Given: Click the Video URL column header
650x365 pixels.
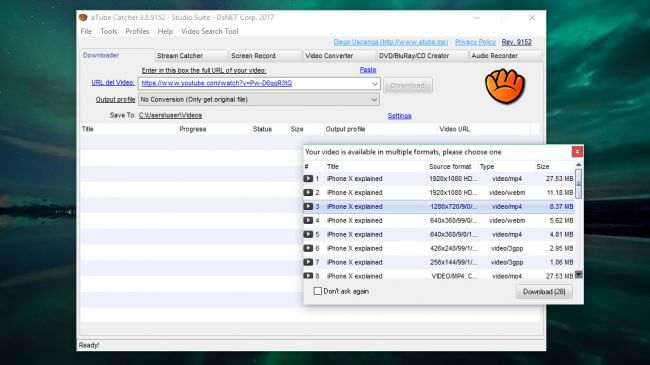Looking at the screenshot, I should point(455,129).
